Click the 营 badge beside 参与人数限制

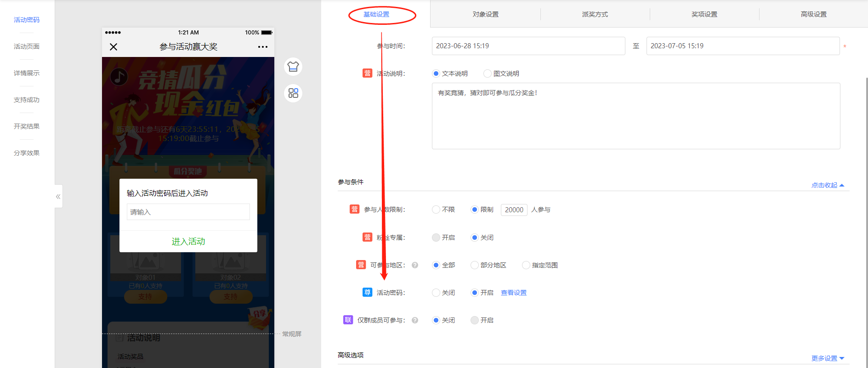point(354,209)
